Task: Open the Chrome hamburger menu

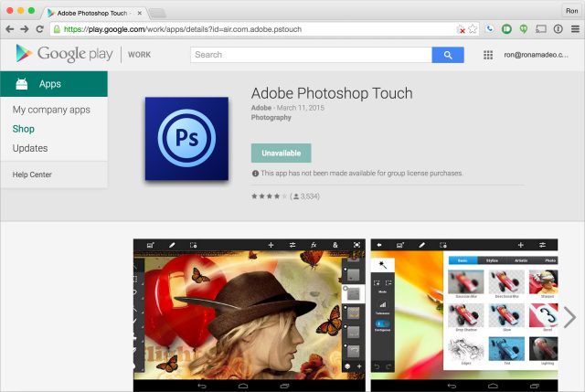Action: pyautogui.click(x=575, y=29)
